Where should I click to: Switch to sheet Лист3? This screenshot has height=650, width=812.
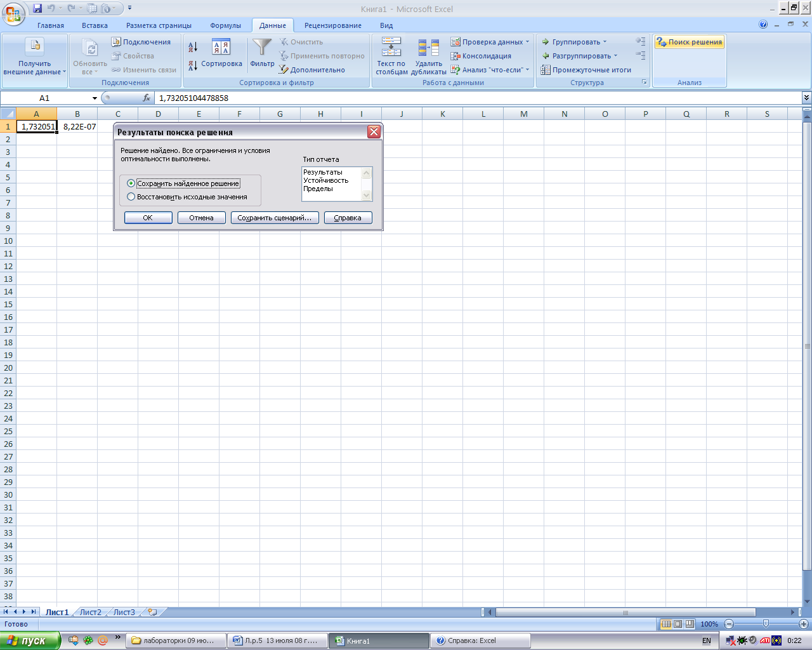[124, 612]
